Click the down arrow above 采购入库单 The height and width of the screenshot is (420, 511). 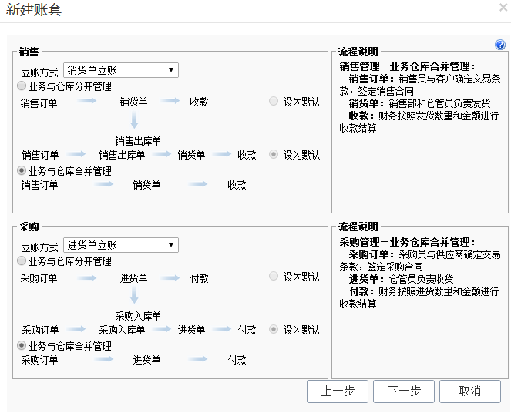pyautogui.click(x=134, y=296)
